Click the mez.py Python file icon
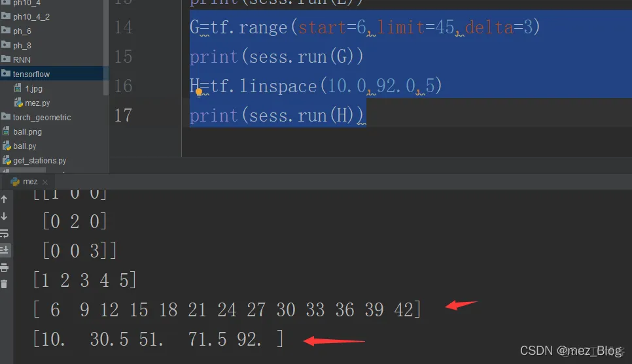The width and height of the screenshot is (632, 364). coord(18,103)
